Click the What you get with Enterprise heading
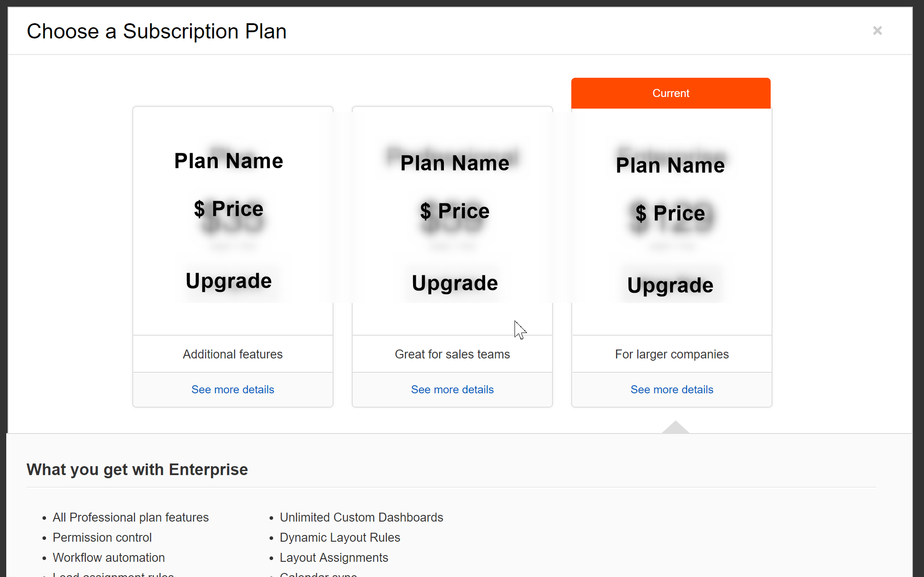 [137, 469]
